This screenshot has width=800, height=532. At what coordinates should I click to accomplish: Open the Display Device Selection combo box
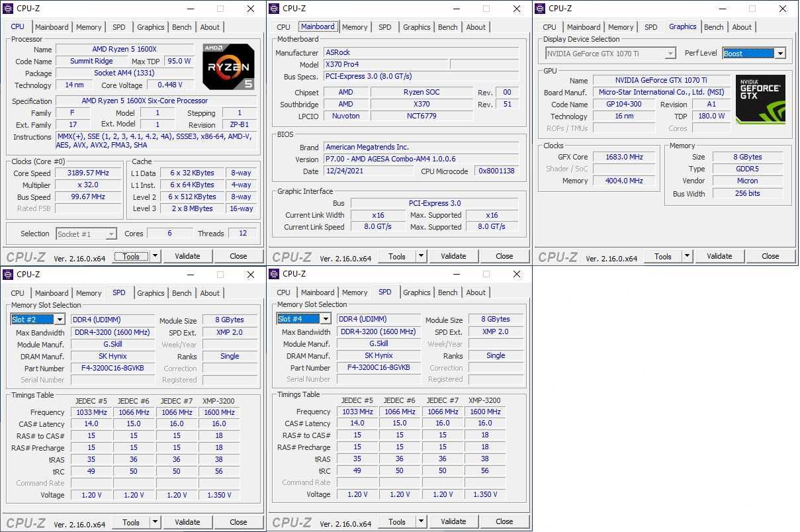[610, 54]
